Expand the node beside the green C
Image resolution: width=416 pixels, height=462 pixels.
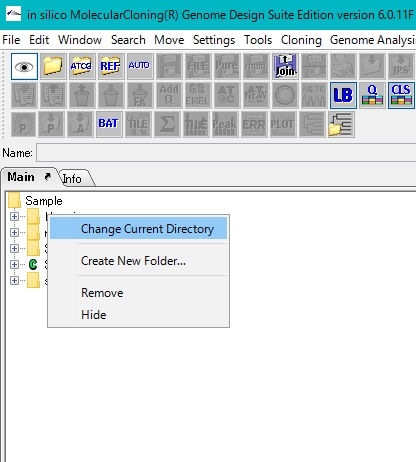[14, 264]
